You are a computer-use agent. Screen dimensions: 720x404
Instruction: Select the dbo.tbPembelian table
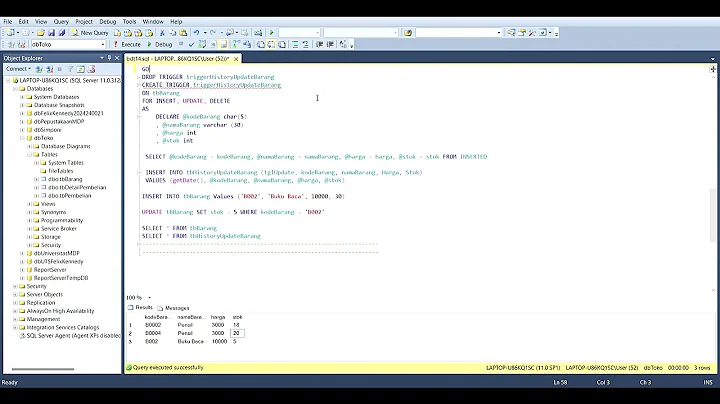click(x=69, y=196)
